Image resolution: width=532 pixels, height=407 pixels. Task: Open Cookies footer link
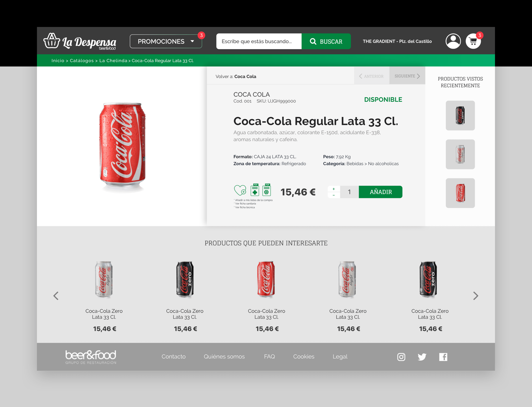coord(304,357)
